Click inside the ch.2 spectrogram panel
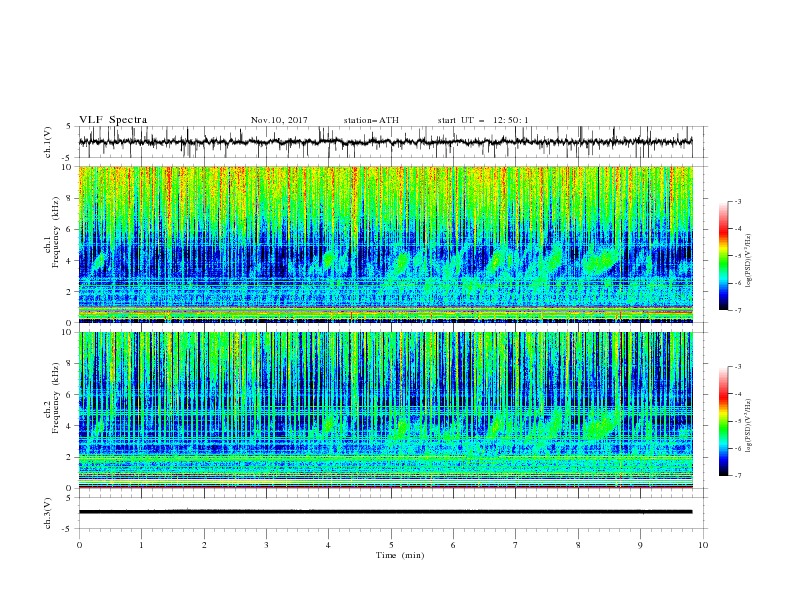This screenshot has height=612, width=792. (385, 410)
